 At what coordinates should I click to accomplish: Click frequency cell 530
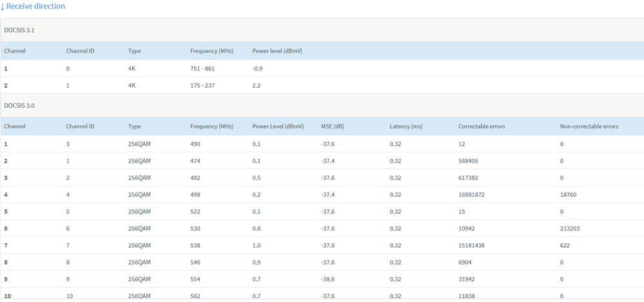pos(195,228)
